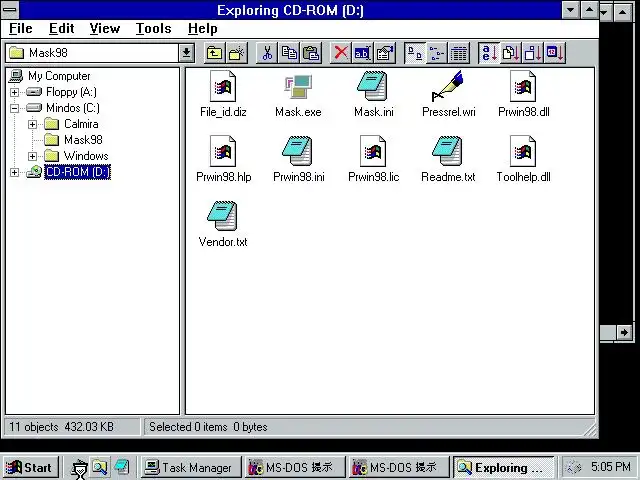Select the Vendor.txt file icon
The height and width of the screenshot is (480, 640).
click(x=223, y=216)
